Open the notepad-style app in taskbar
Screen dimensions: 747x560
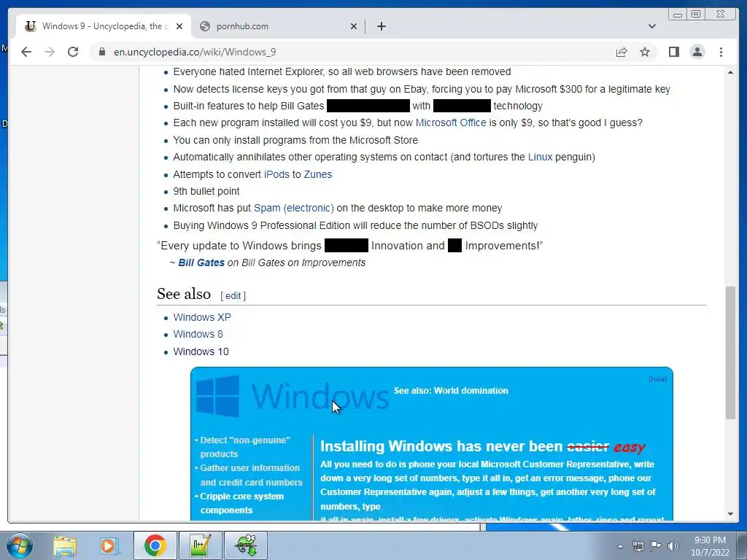click(200, 545)
